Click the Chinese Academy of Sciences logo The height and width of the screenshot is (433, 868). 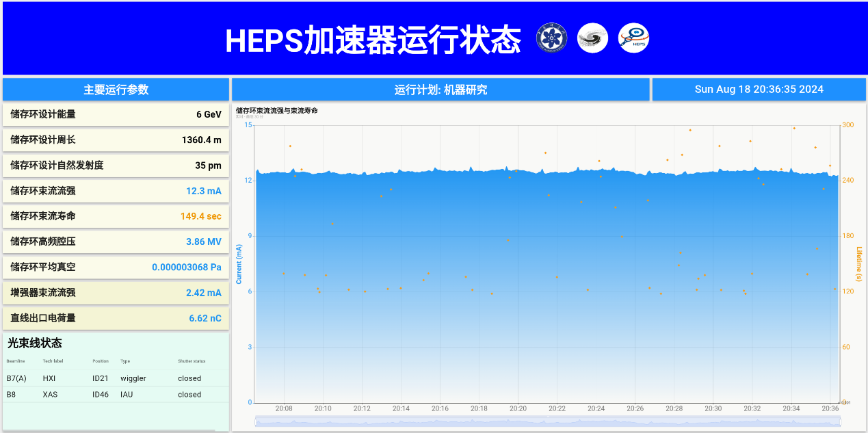tap(551, 38)
